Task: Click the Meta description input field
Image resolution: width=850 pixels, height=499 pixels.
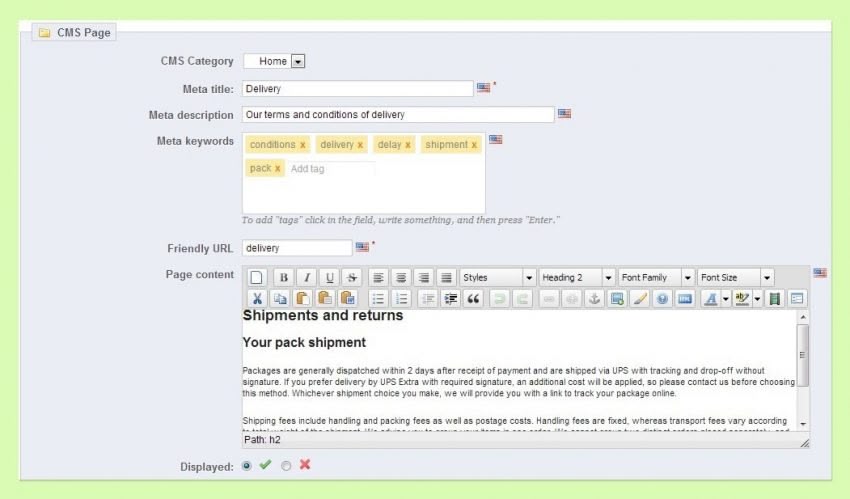Action: coord(398,115)
